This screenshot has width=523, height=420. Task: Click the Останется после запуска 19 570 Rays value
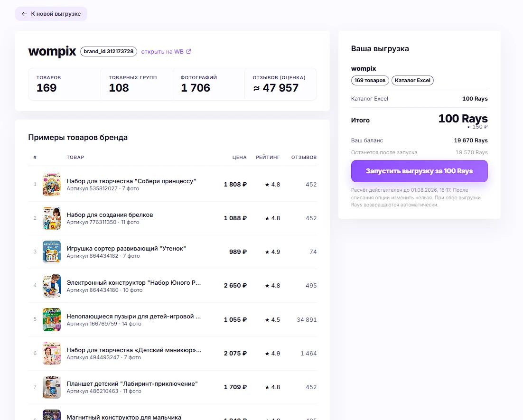coord(471,152)
